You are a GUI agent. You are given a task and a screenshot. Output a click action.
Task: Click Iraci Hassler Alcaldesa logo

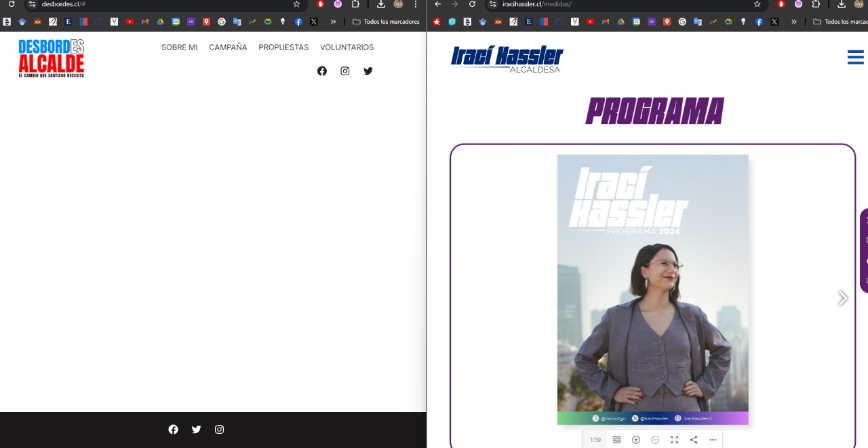point(507,58)
